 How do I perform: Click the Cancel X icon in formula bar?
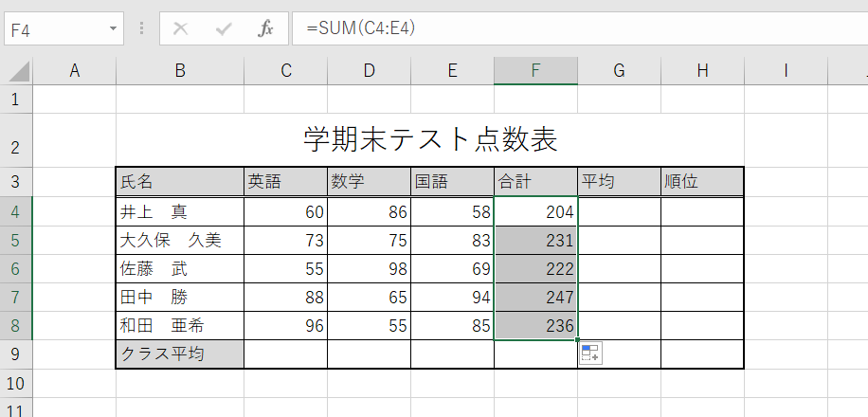pyautogui.click(x=181, y=28)
